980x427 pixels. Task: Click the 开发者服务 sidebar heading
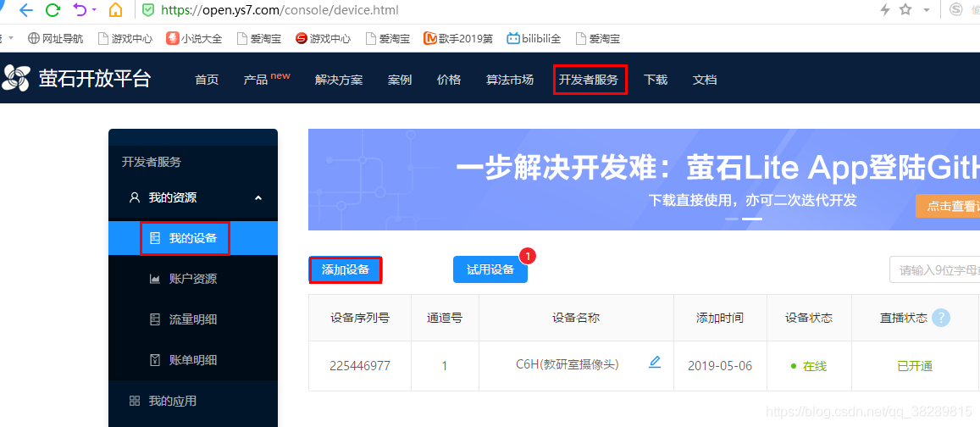click(x=152, y=162)
